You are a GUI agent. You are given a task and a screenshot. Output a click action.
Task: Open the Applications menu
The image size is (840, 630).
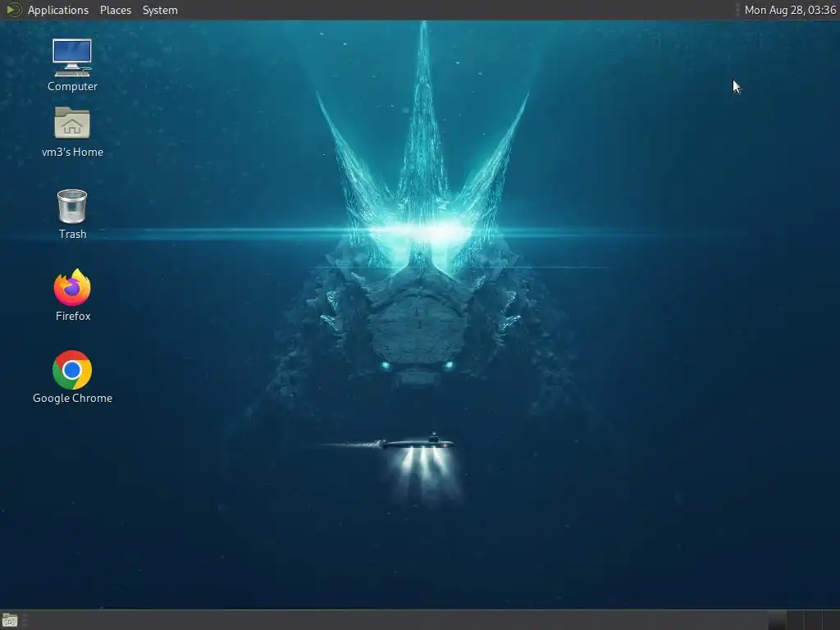58,10
